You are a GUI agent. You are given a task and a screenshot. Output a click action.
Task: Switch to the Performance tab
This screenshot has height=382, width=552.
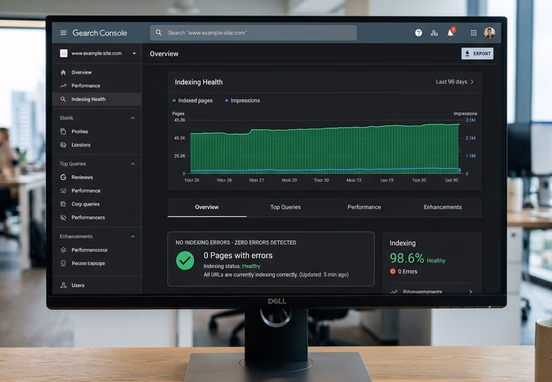(364, 207)
